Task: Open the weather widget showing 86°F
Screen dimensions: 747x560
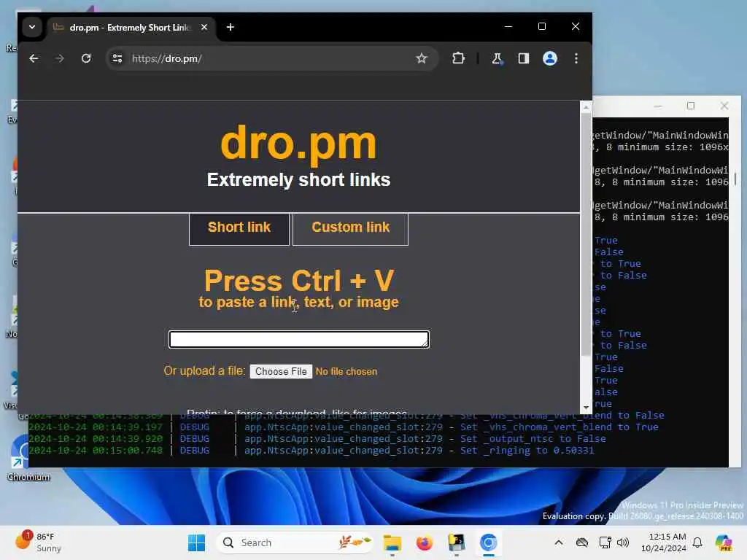Action: tap(38, 542)
